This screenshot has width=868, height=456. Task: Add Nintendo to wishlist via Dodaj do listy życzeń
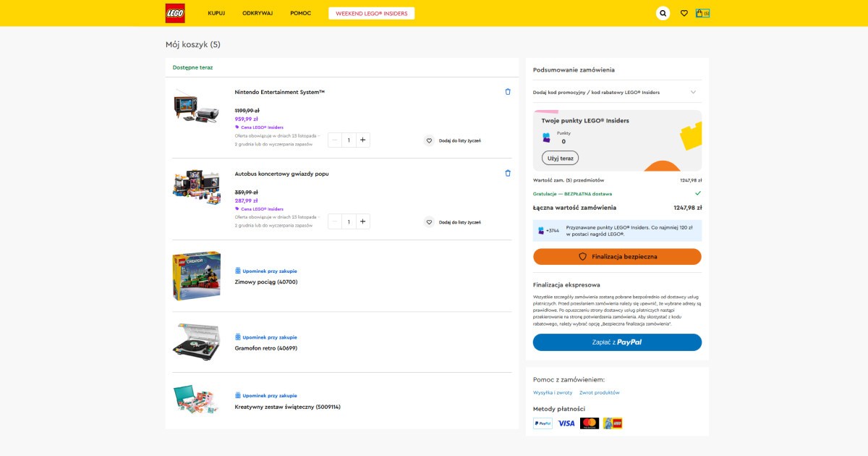point(460,140)
